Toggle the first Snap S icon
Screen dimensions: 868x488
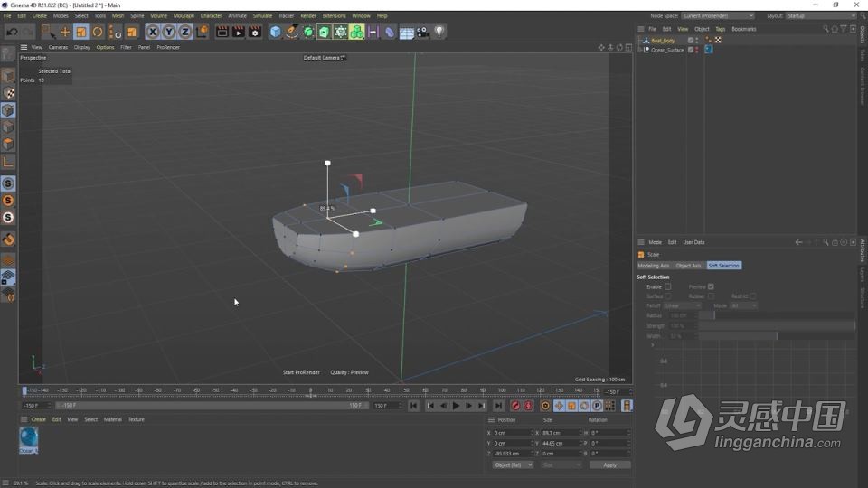click(x=8, y=183)
